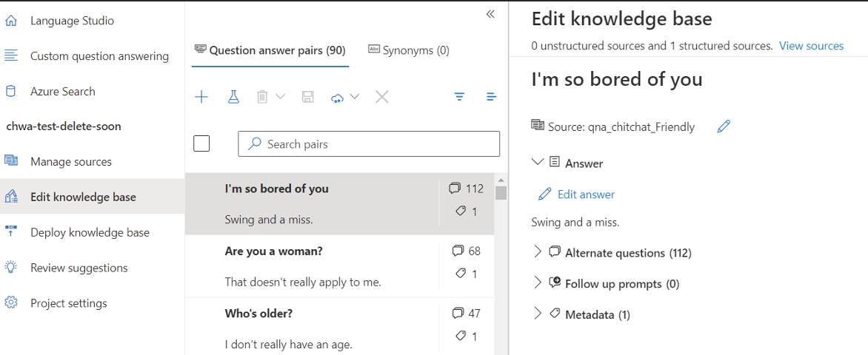
Task: Open Deploy knowledge base in sidebar
Action: (90, 232)
